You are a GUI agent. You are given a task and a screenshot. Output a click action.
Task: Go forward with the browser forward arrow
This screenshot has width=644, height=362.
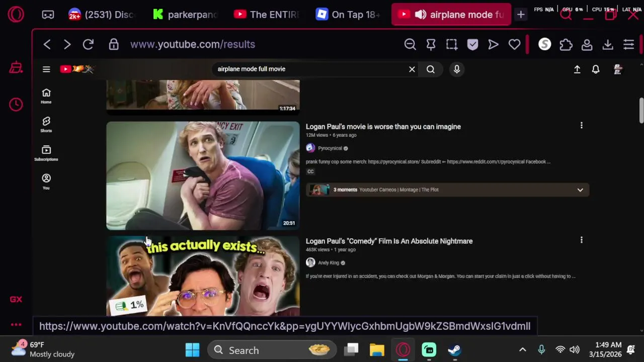tap(67, 44)
